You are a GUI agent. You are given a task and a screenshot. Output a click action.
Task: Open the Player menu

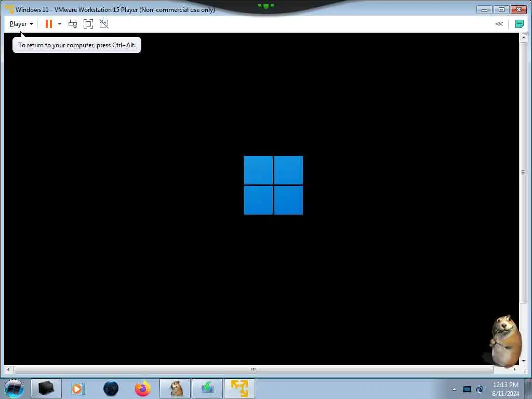(21, 24)
